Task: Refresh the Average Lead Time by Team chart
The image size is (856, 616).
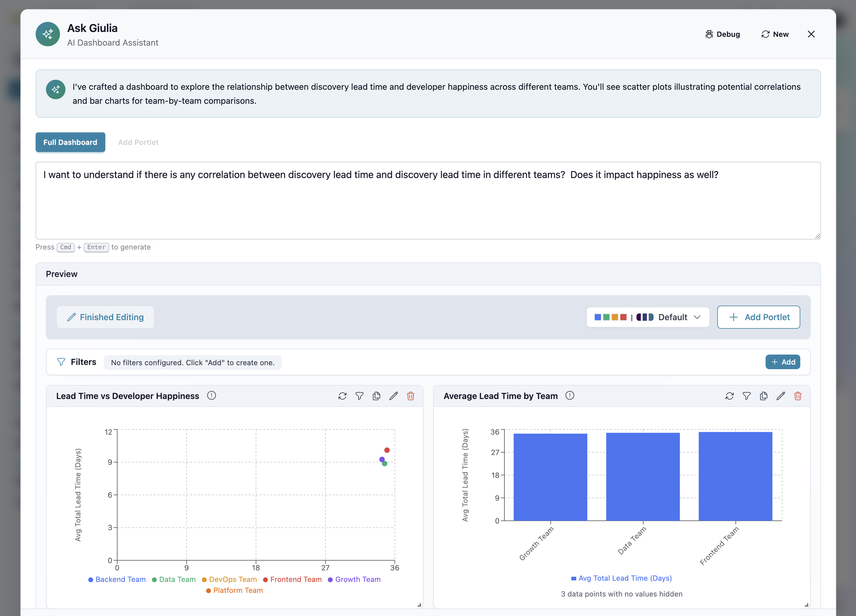Action: pyautogui.click(x=730, y=396)
